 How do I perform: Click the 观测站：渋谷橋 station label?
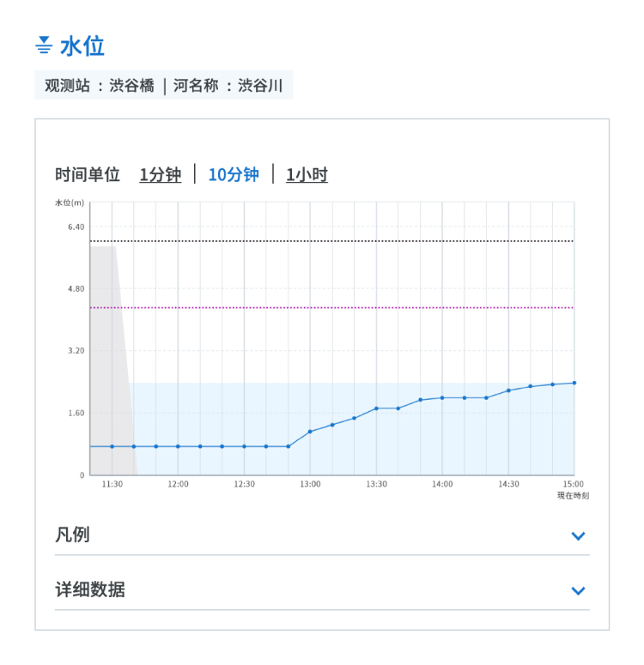click(x=100, y=85)
